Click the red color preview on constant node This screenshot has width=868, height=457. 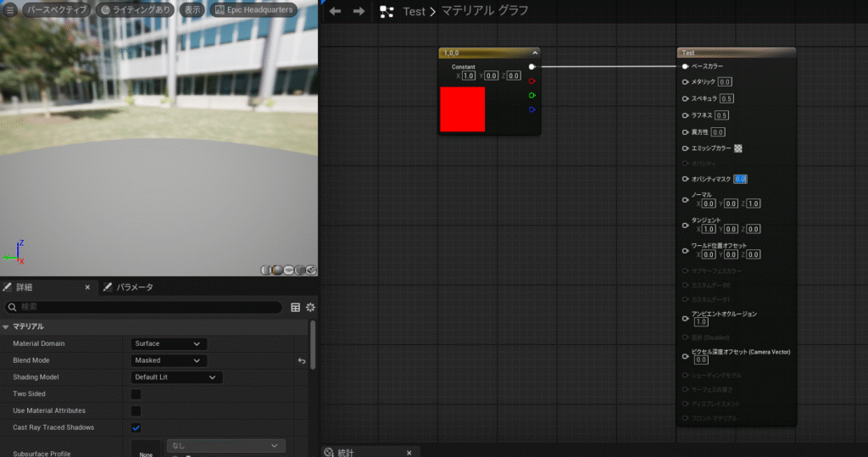(462, 109)
